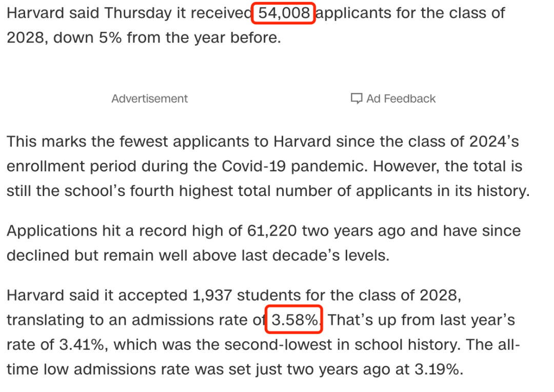
Task: Click the Ad Feedback speech bubble icon
Action: pyautogui.click(x=356, y=99)
